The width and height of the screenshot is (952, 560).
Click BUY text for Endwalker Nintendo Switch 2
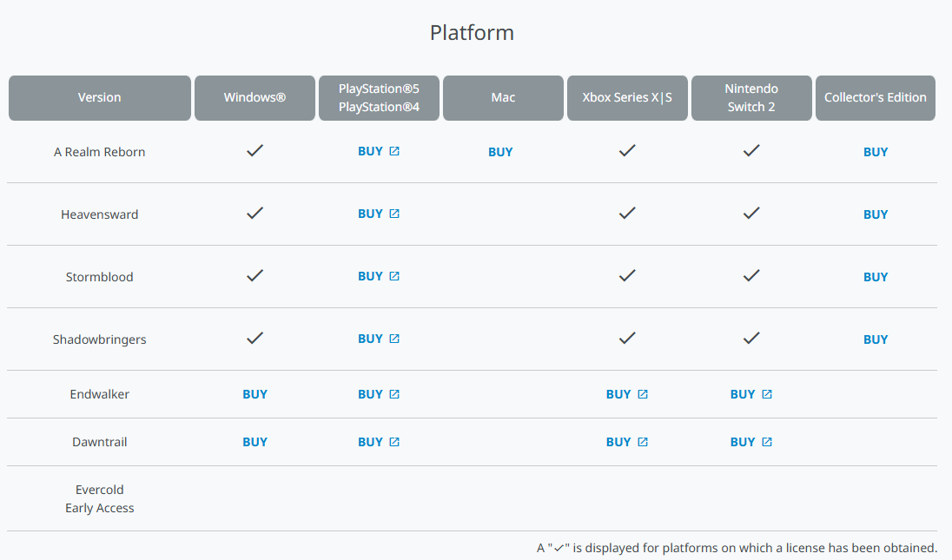(x=743, y=394)
